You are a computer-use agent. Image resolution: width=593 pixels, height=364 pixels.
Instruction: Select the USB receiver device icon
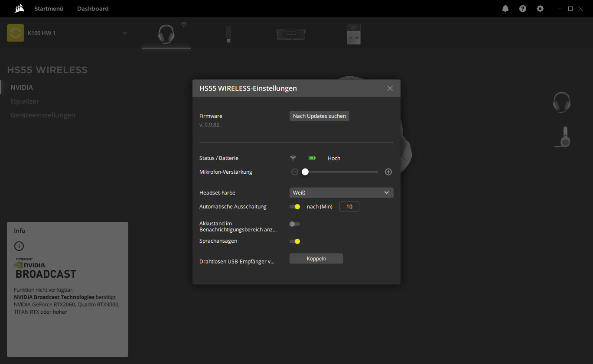[x=354, y=34]
